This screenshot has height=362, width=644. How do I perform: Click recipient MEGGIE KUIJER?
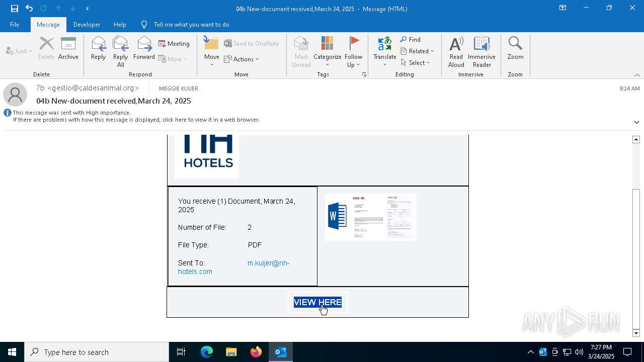[x=179, y=88]
